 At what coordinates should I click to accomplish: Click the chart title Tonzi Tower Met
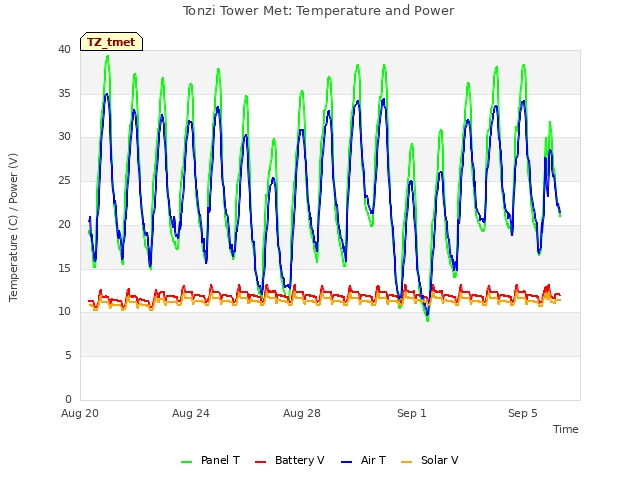coord(318,11)
